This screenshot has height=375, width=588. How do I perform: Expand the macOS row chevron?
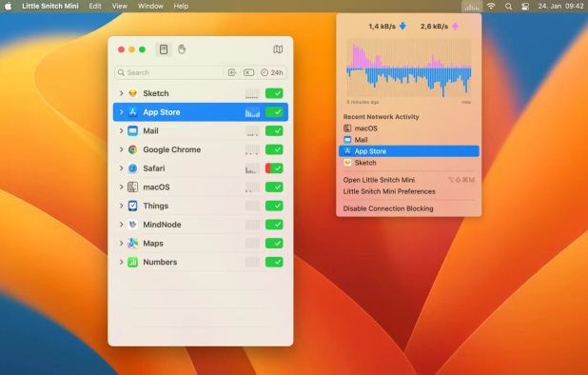pos(121,187)
